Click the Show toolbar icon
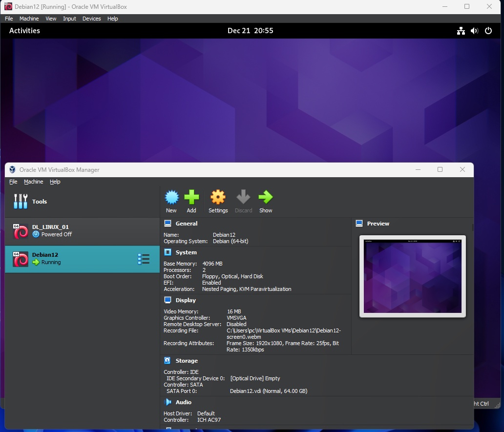Screen dimensions: 504x432 (x=266, y=197)
